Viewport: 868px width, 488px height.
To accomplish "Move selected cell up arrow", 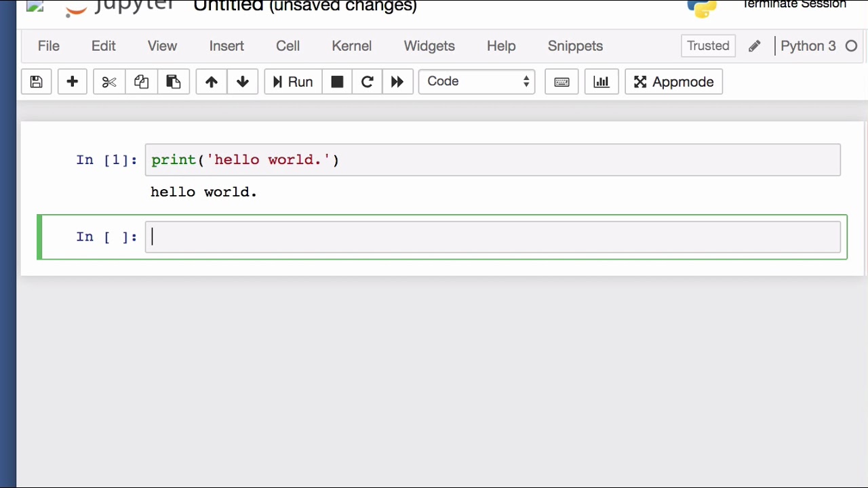I will [212, 82].
